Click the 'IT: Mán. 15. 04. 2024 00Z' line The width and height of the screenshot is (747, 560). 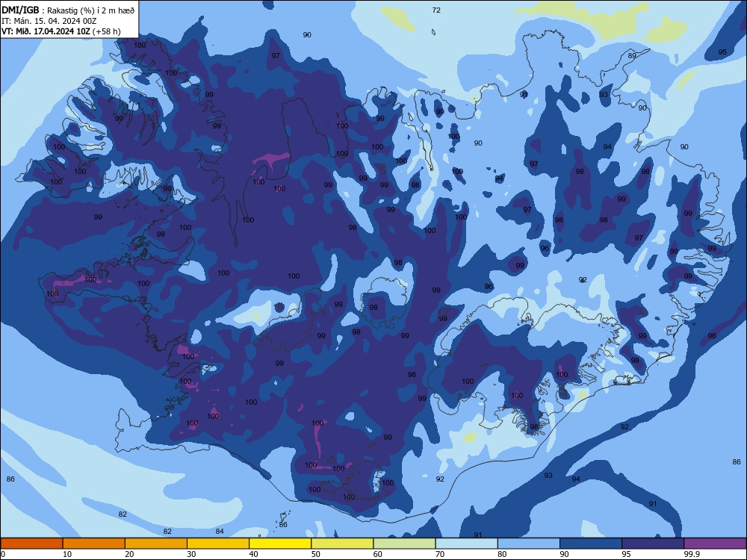pos(49,21)
